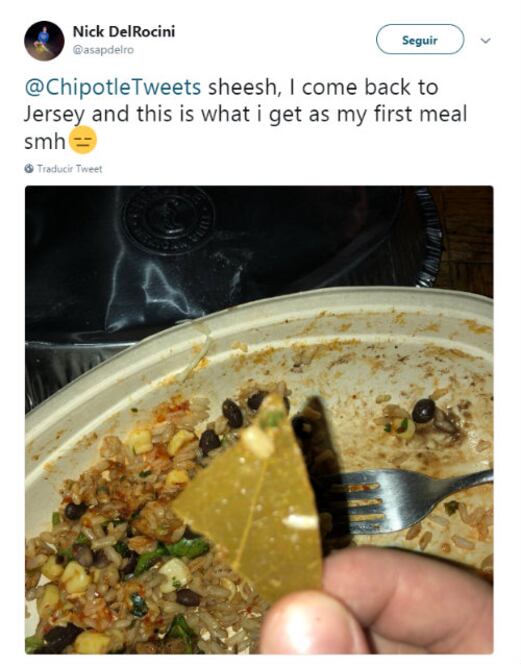Translate the tweet via Traducir Tweet
This screenshot has height=666, width=521.
tap(70, 169)
